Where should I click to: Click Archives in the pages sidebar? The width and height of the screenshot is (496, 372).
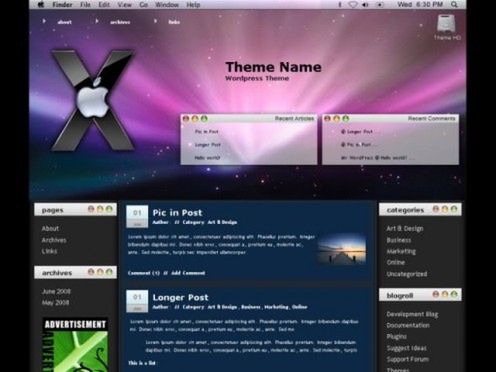coord(54,240)
